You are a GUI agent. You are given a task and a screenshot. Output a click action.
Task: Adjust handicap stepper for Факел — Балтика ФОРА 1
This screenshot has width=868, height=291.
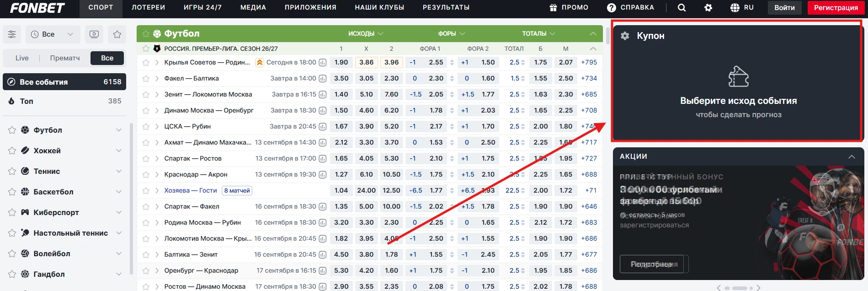pos(452,79)
